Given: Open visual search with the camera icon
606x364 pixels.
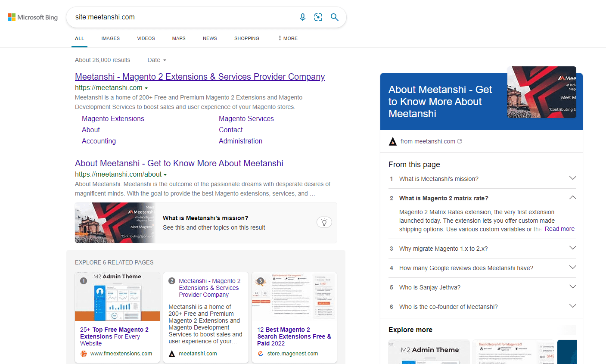Looking at the screenshot, I should click(x=318, y=17).
